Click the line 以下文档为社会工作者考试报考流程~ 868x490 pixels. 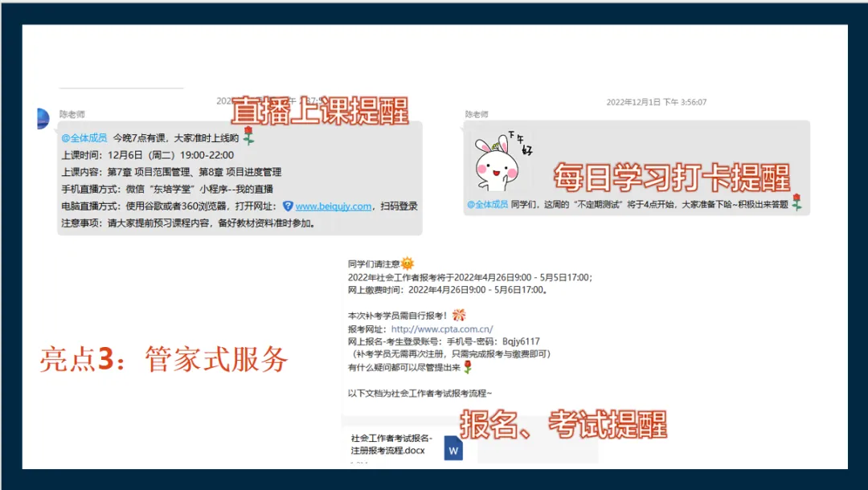tap(420, 394)
